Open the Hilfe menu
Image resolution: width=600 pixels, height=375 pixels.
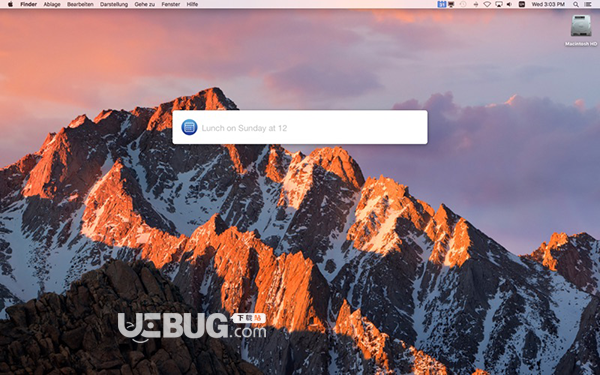[192, 4]
